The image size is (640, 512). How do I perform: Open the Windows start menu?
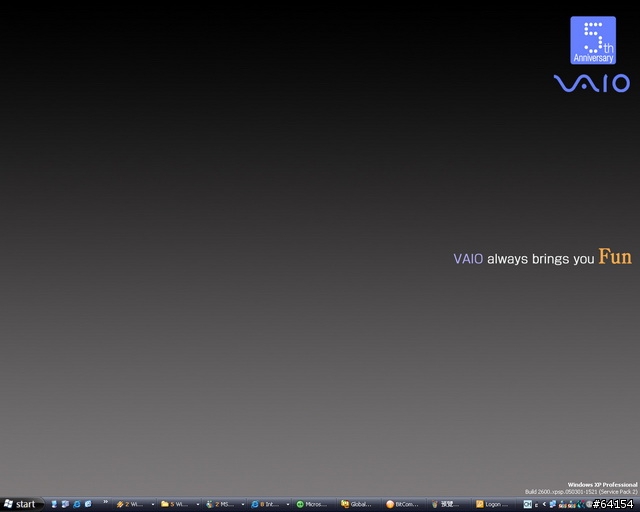point(21,504)
